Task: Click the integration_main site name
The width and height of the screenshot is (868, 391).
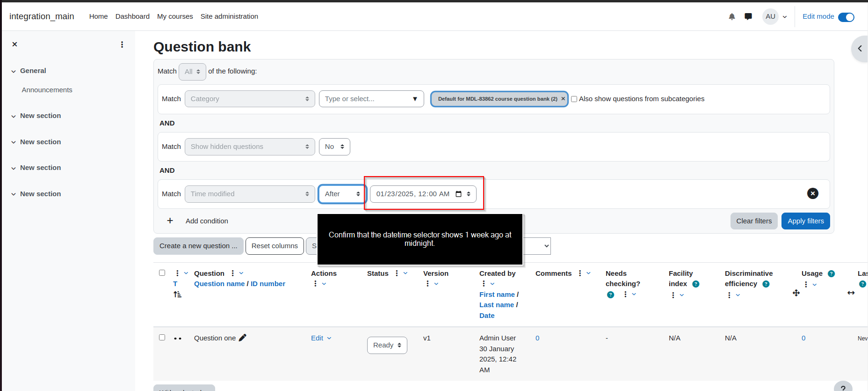Action: (42, 16)
